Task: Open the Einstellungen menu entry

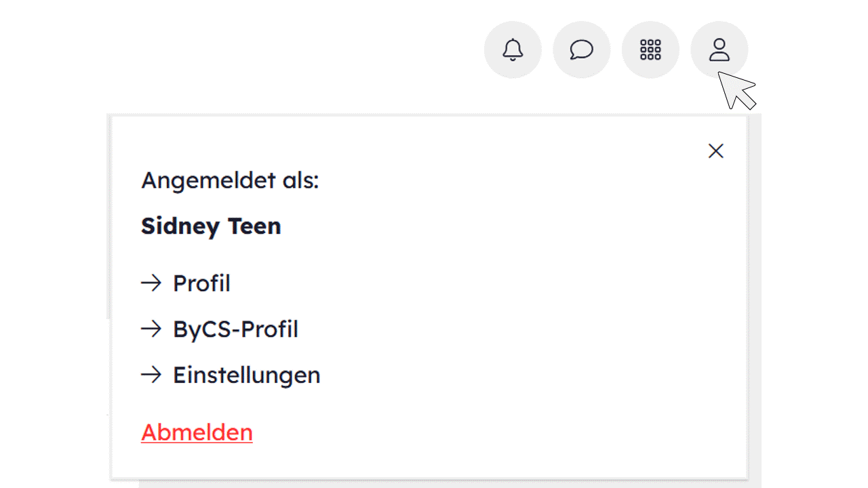Action: (x=247, y=375)
